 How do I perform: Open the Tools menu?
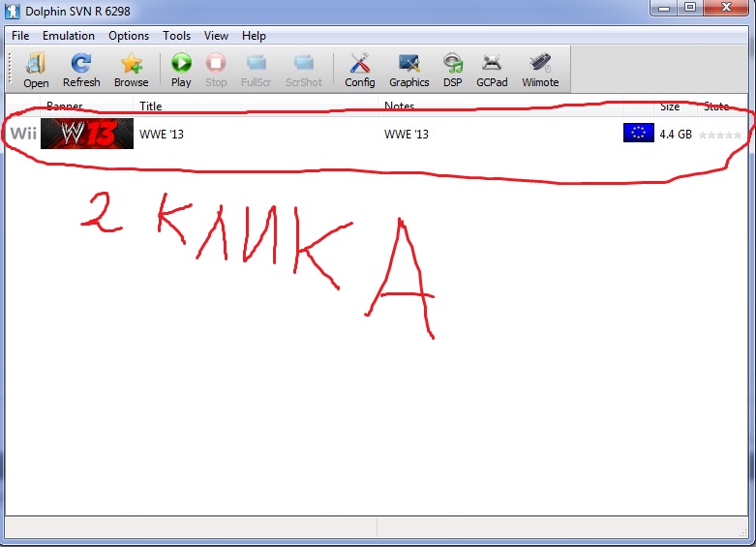176,36
